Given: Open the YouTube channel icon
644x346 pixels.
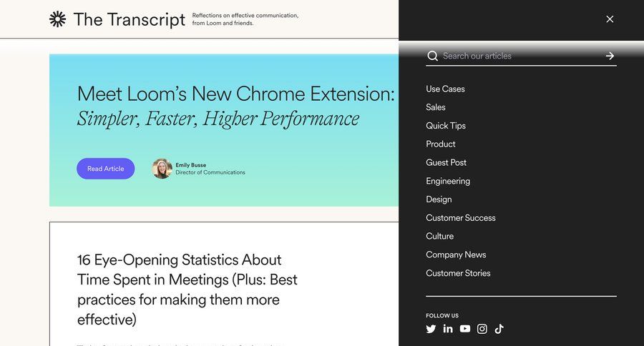Looking at the screenshot, I should pyautogui.click(x=465, y=329).
